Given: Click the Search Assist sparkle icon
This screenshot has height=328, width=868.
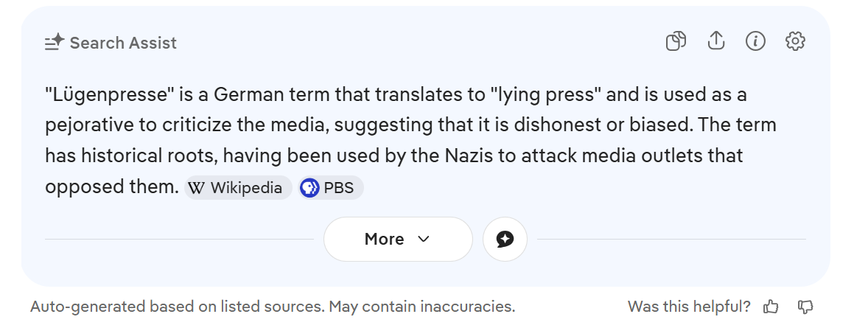Looking at the screenshot, I should point(55,43).
